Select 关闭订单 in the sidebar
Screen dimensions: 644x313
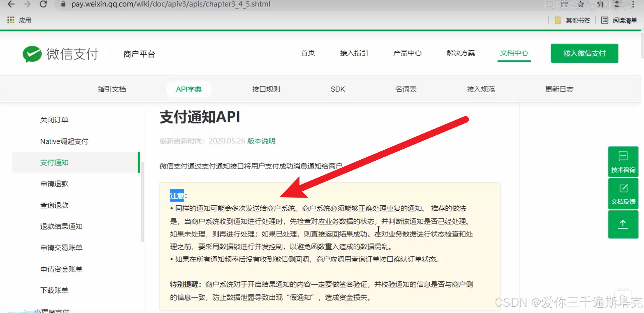[x=54, y=120]
